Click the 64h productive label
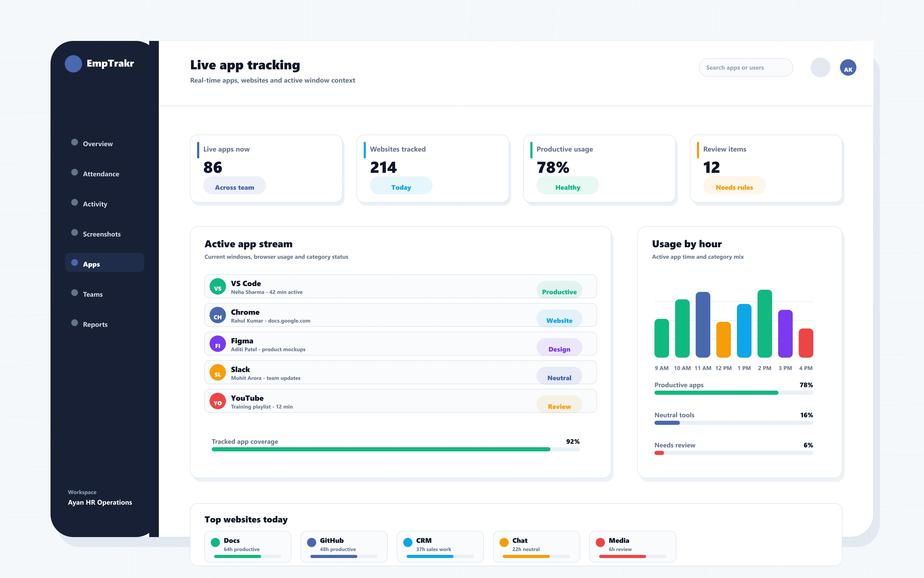The width and height of the screenshot is (924, 578). click(x=241, y=549)
